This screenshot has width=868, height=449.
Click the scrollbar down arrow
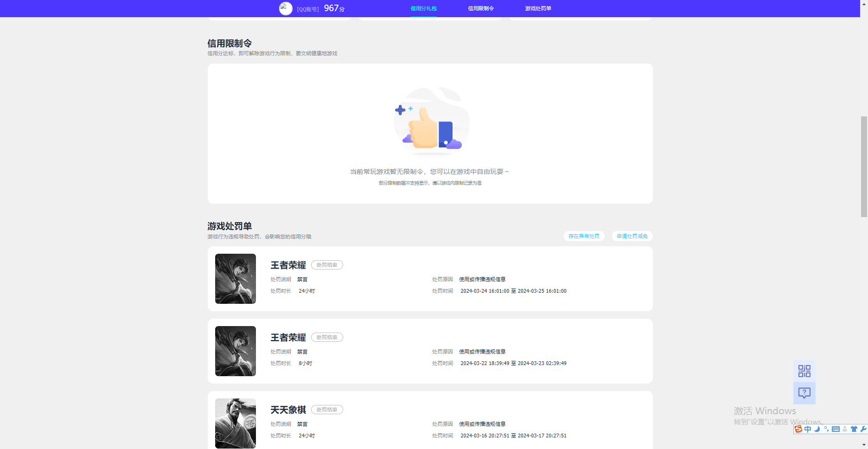[864, 445]
